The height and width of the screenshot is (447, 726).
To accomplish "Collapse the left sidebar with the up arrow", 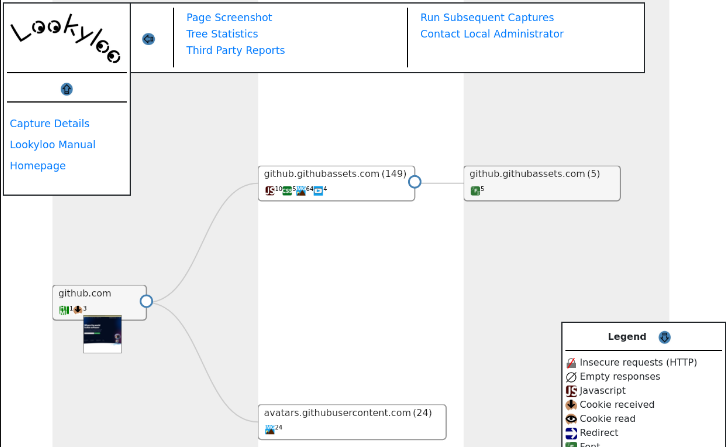I will [67, 89].
